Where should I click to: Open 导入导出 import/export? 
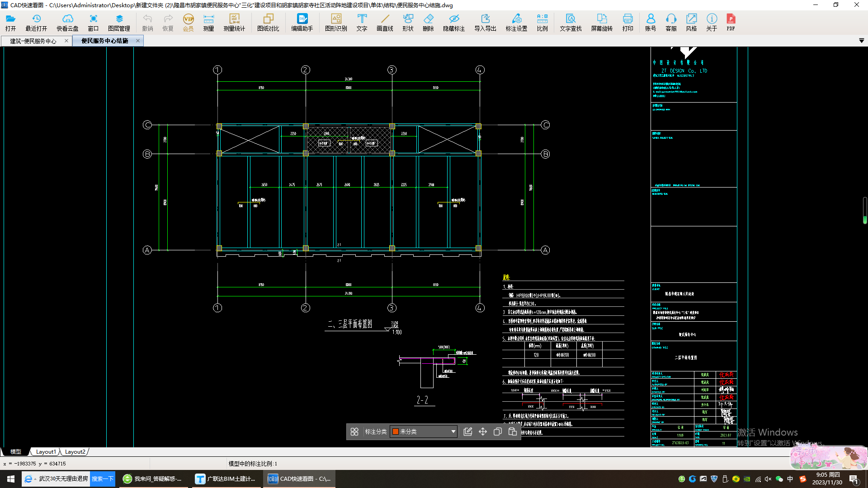[485, 22]
